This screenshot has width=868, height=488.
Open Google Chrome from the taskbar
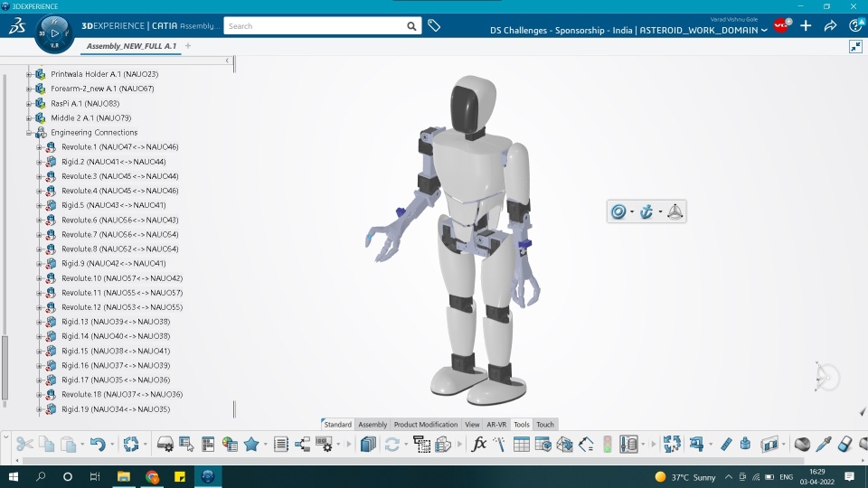152,476
